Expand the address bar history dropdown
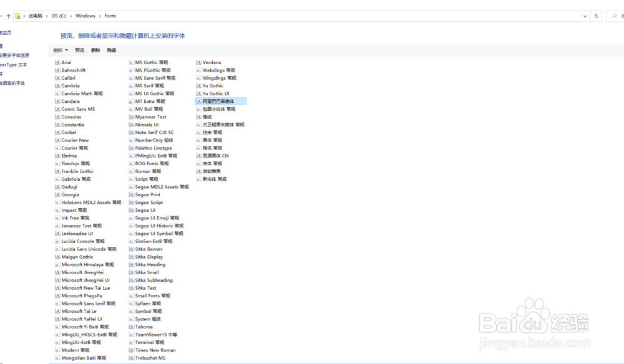 (585, 16)
